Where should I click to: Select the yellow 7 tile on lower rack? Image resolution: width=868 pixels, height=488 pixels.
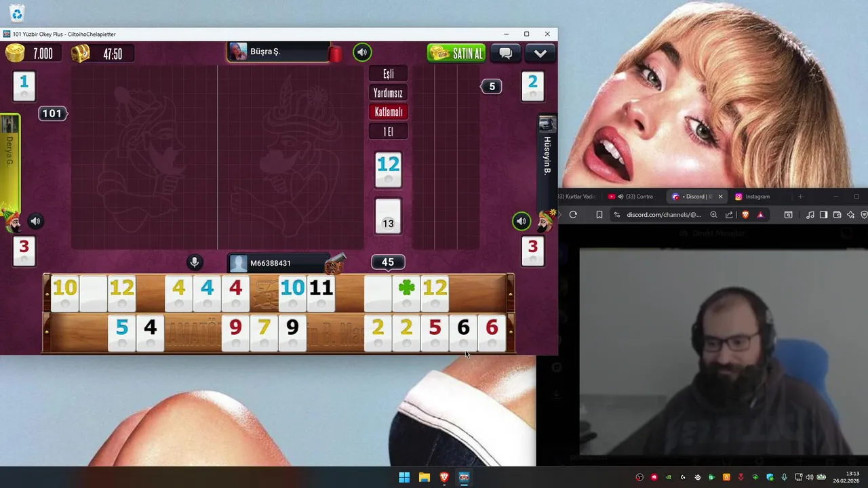pos(264,333)
